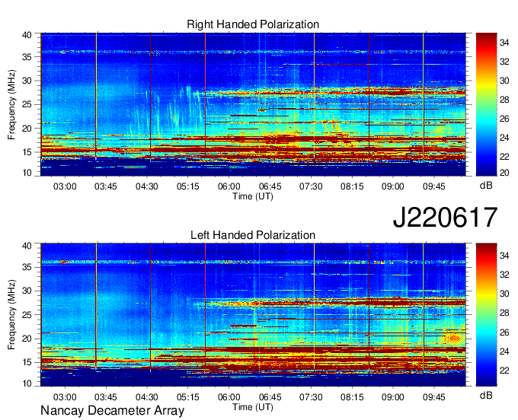Click the 05:15 time tick under Left Handed plot
This screenshot has width=518, height=420.
point(187,396)
